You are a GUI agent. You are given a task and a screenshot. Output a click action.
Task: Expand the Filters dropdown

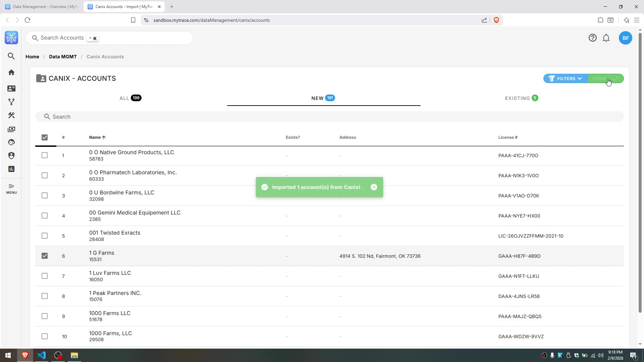point(566,78)
